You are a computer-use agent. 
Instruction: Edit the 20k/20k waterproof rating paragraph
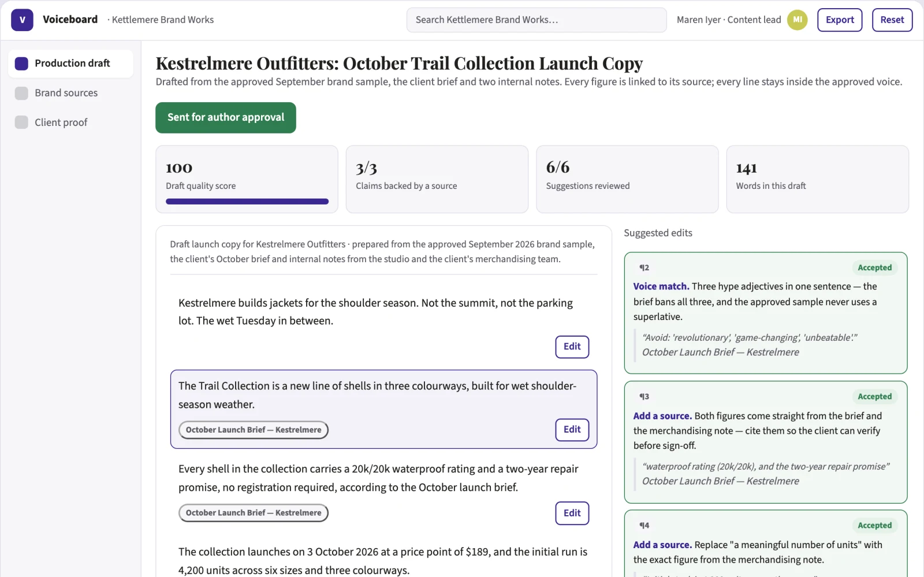tap(572, 513)
